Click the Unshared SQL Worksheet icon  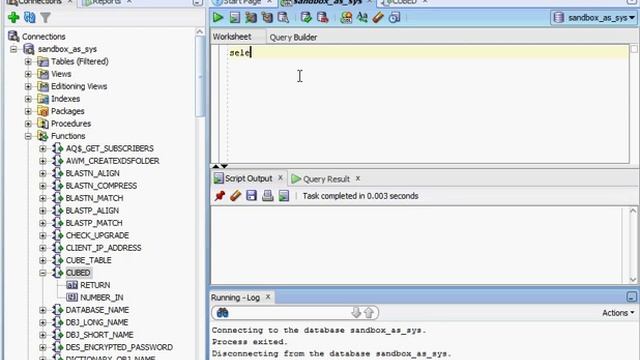[x=346, y=18]
